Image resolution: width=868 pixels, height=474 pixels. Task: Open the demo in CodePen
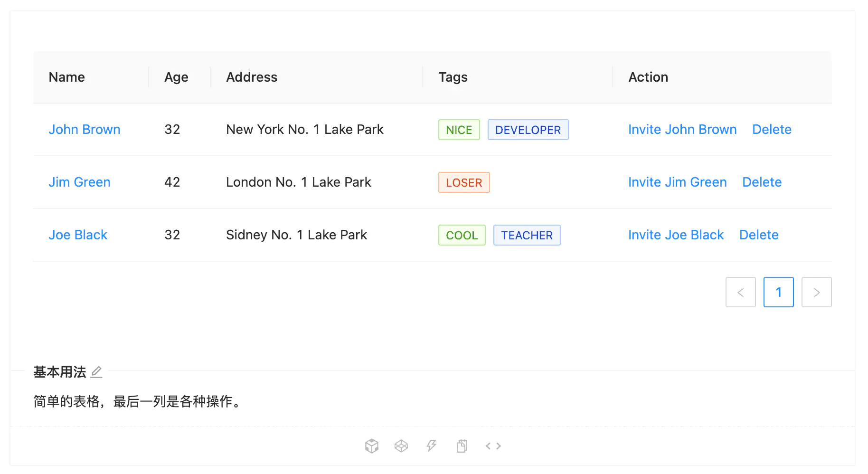coord(401,446)
